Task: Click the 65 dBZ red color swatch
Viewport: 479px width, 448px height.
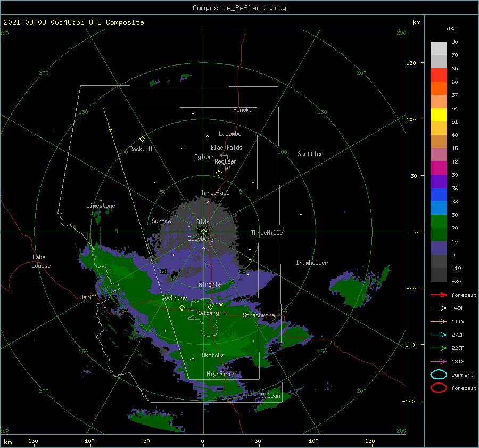Action: point(439,75)
